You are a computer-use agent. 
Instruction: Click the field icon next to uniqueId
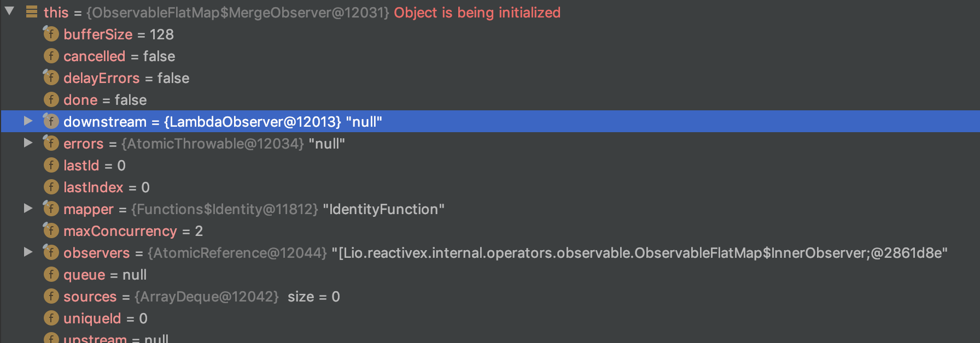click(x=51, y=318)
